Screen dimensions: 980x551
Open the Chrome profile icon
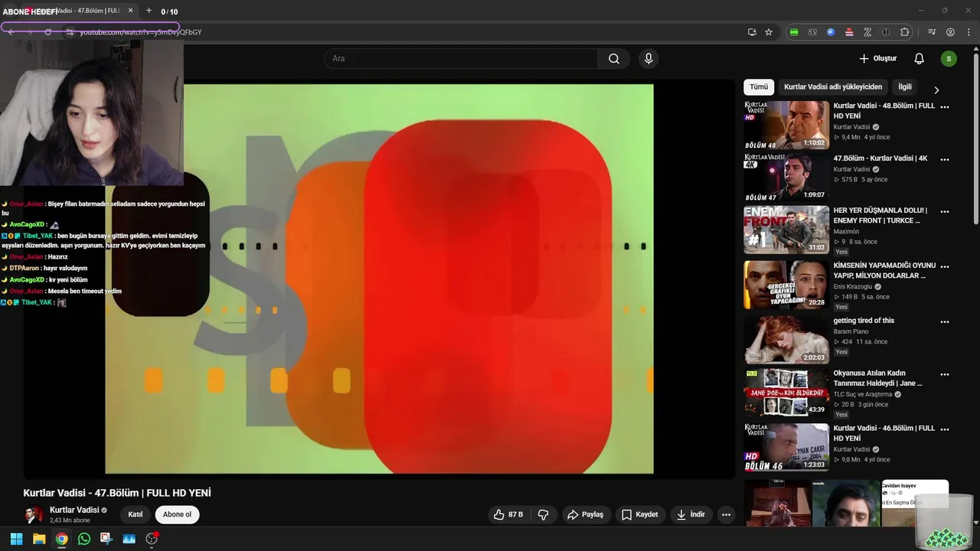pos(950,32)
